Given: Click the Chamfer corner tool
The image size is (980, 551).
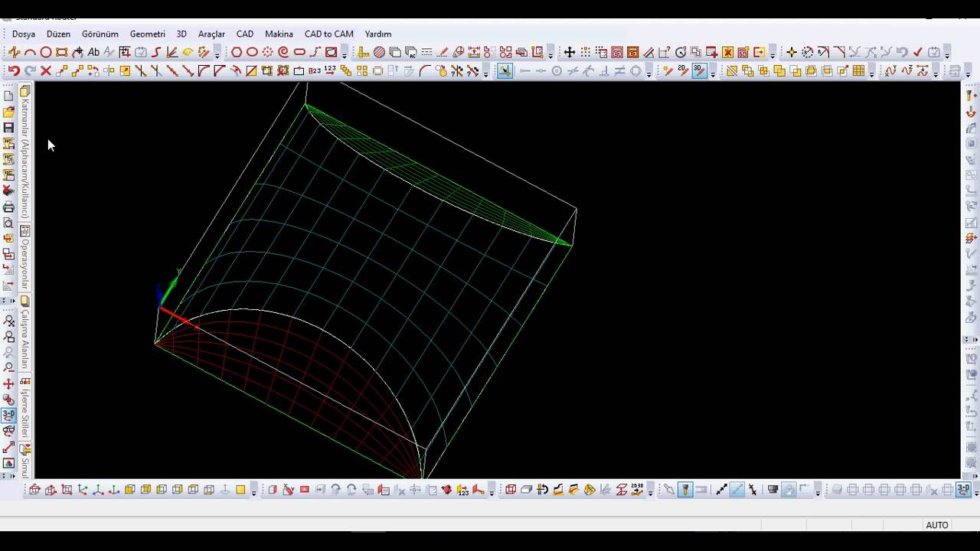Looking at the screenshot, I should point(220,70).
